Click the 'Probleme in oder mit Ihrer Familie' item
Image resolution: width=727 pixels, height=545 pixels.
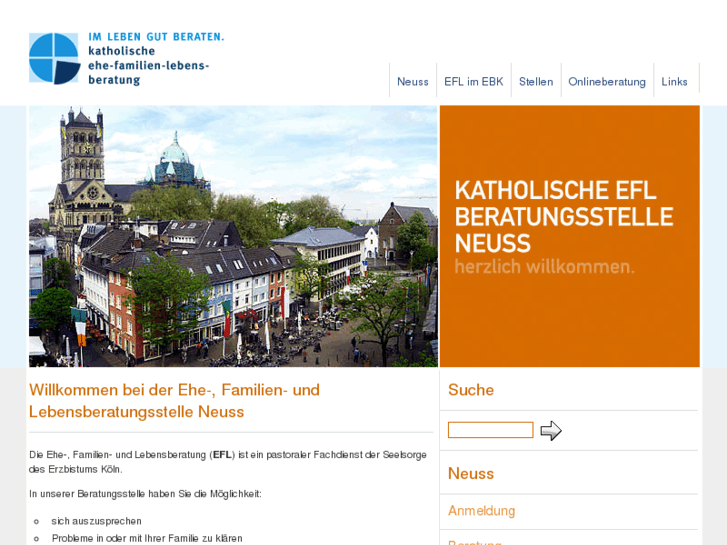pos(146,538)
